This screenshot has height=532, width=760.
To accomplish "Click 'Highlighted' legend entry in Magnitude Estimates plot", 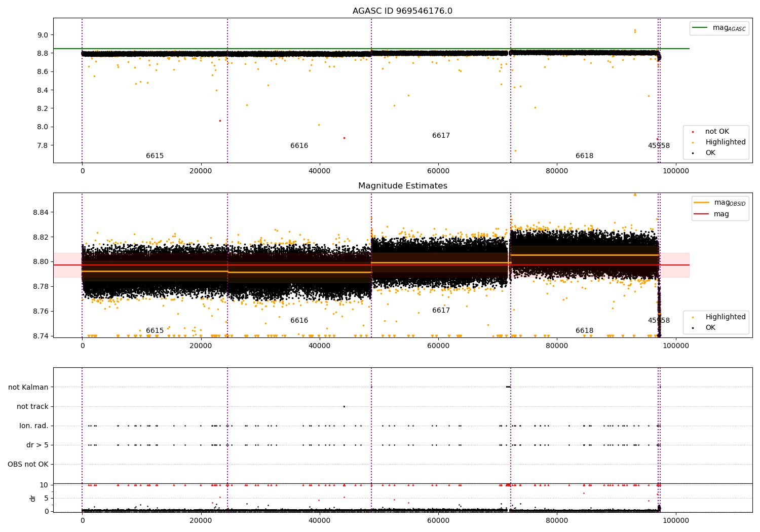I will pos(719,317).
